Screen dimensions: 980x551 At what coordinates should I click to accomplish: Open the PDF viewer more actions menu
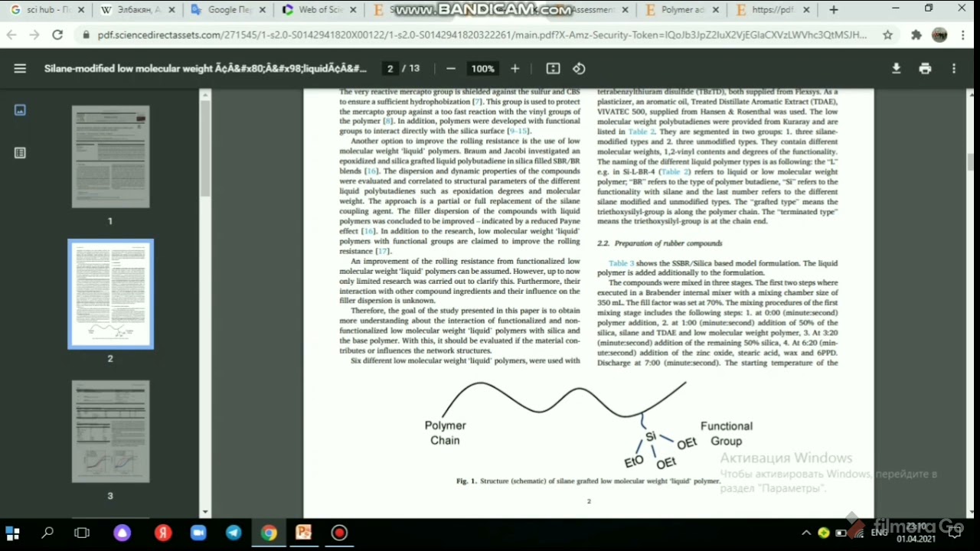tap(954, 68)
